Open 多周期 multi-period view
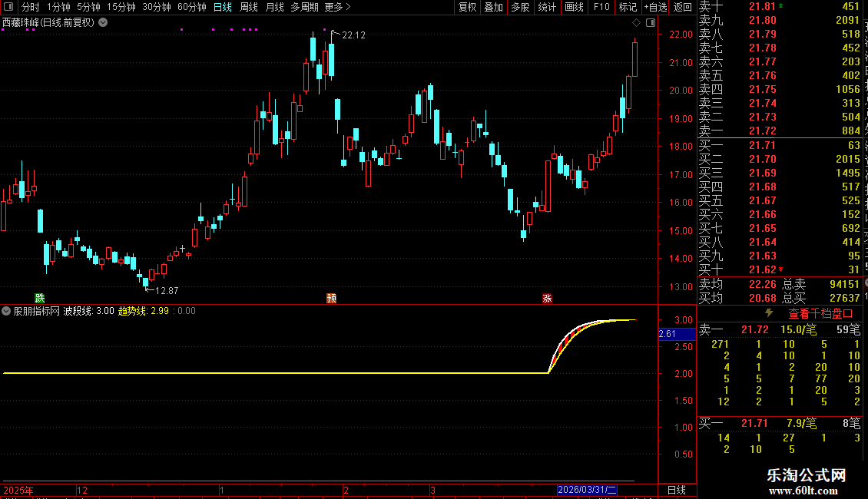Viewport: 868px width, 499px height. tap(304, 7)
